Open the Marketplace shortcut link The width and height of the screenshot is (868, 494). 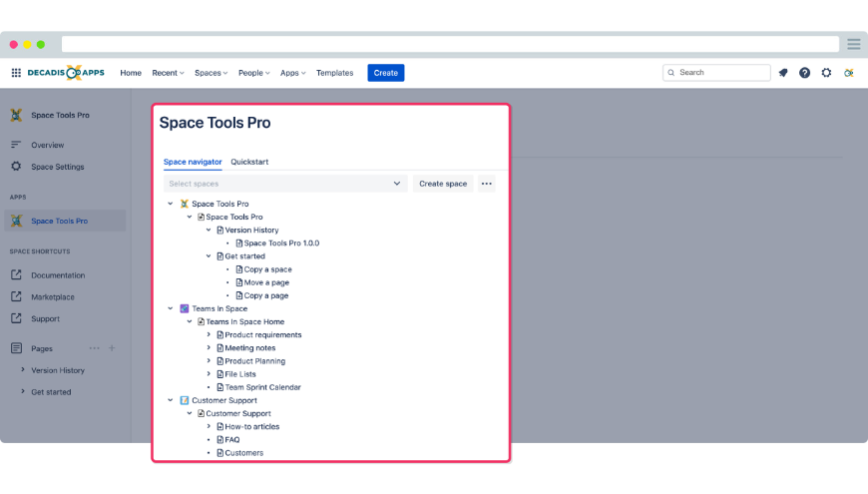53,296
